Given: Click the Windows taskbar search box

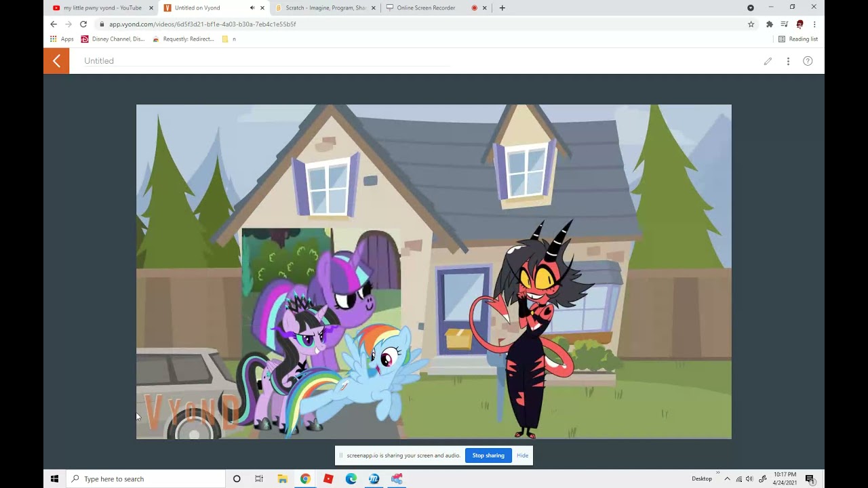Looking at the screenshot, I should pyautogui.click(x=146, y=479).
